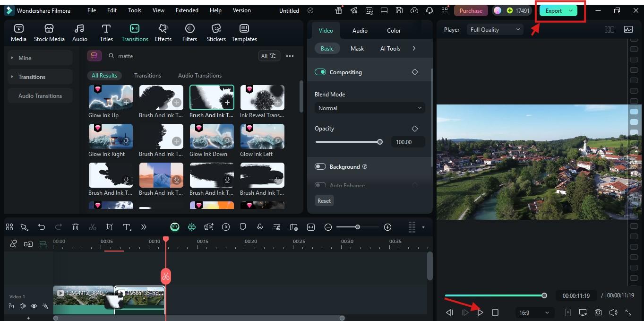
Task: Open the Effects panel
Action: pos(163,33)
